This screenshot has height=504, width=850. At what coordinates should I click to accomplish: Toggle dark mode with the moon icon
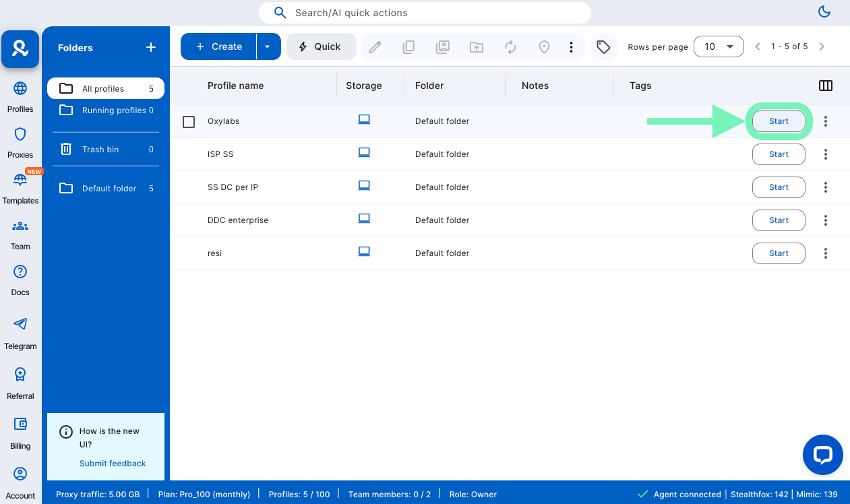824,11
